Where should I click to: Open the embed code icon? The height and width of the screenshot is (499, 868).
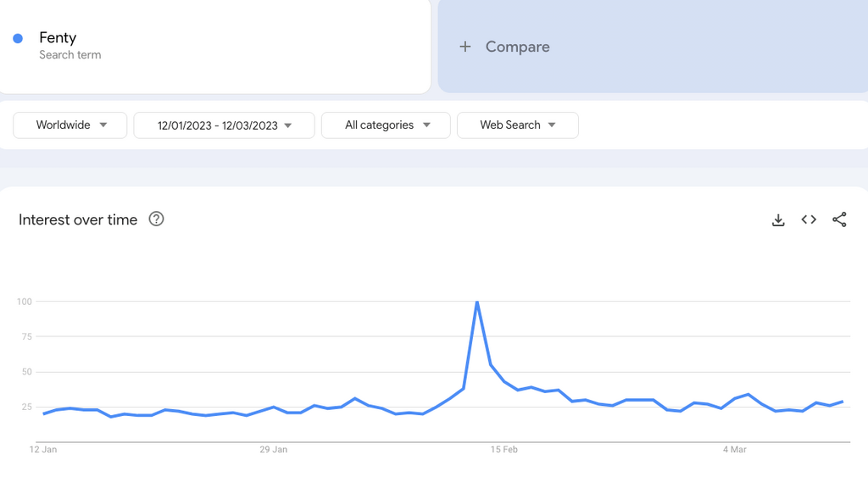point(809,220)
